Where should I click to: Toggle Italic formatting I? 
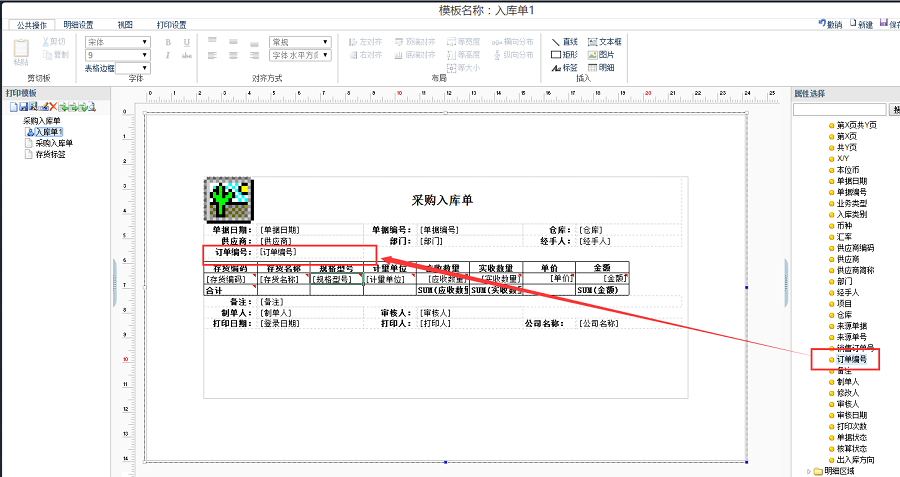(168, 56)
